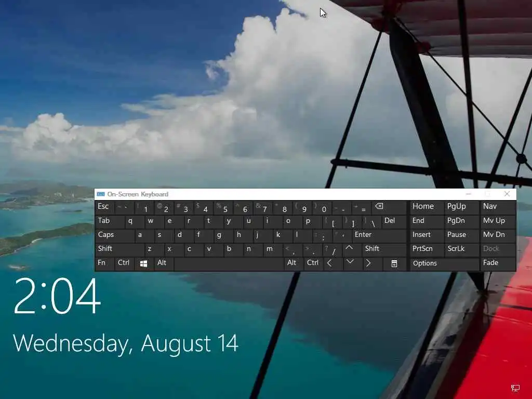Toggle the Caps lock key

(x=115, y=235)
